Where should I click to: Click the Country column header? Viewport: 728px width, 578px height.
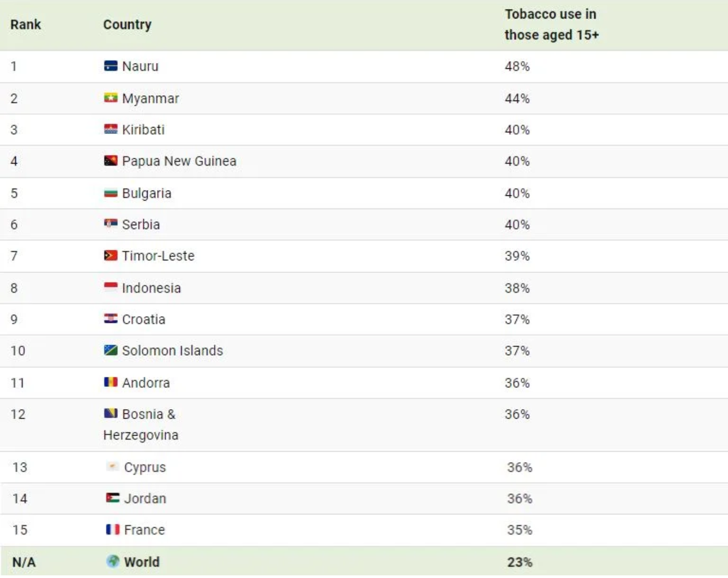127,24
